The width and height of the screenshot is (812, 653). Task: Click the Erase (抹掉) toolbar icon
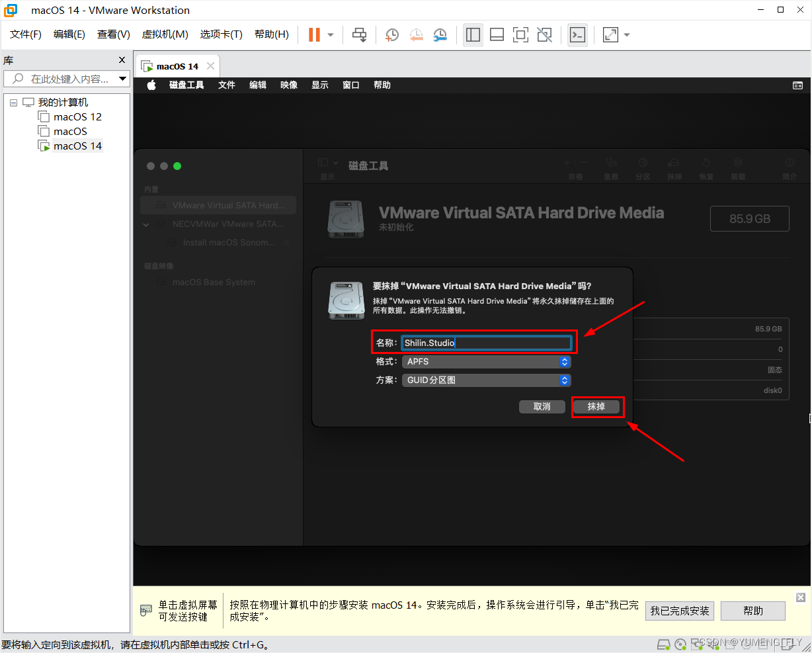pos(674,167)
